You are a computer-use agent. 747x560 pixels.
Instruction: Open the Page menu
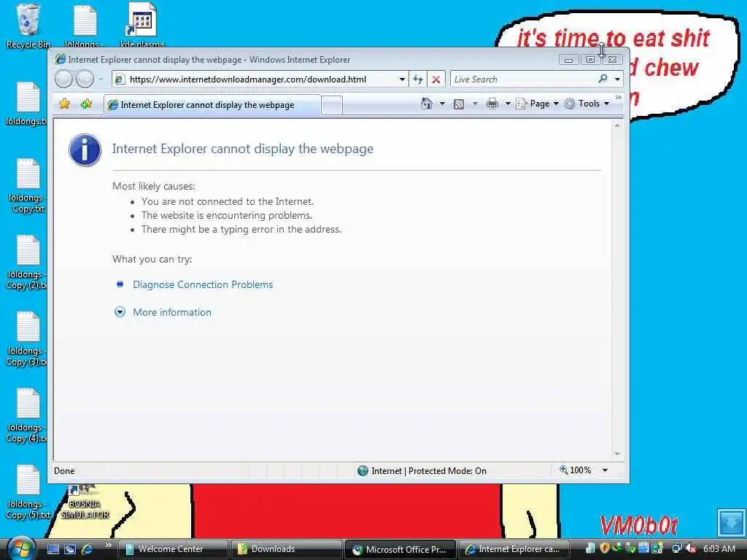click(538, 104)
